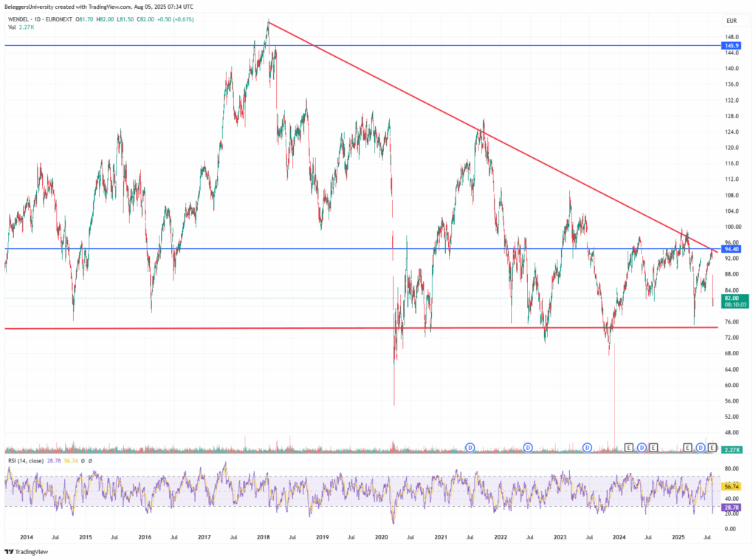Open the earnings marker in summer 2024

pyautogui.click(x=653, y=448)
